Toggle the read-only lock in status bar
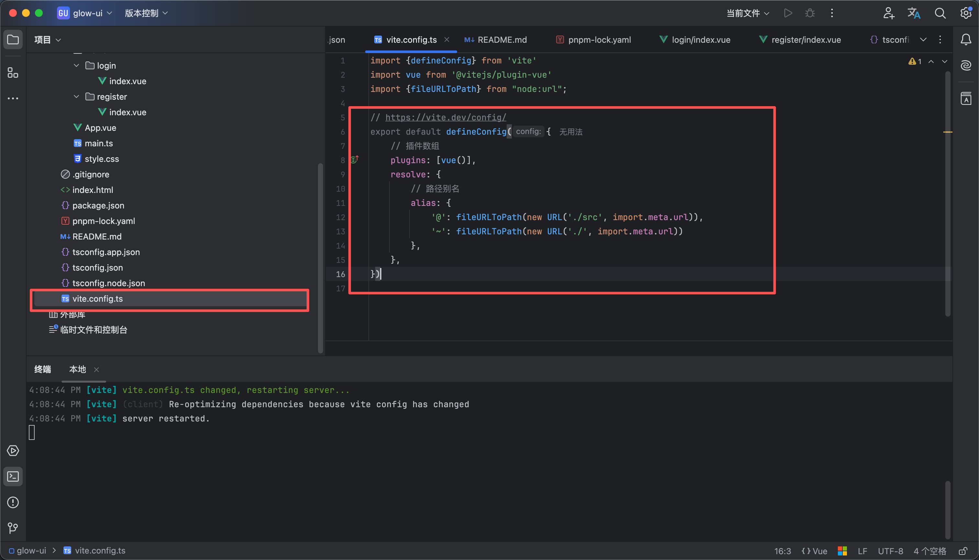979x560 pixels. [963, 551]
